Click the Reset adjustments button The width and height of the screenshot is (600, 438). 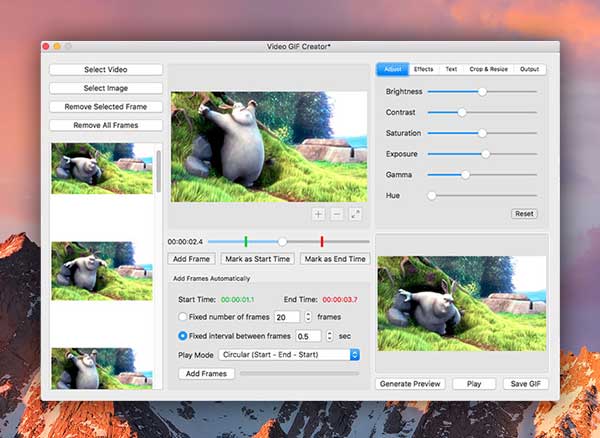pyautogui.click(x=524, y=213)
